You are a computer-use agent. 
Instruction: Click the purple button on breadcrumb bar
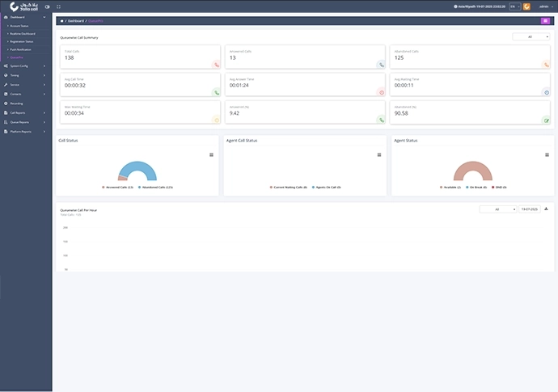click(x=545, y=20)
